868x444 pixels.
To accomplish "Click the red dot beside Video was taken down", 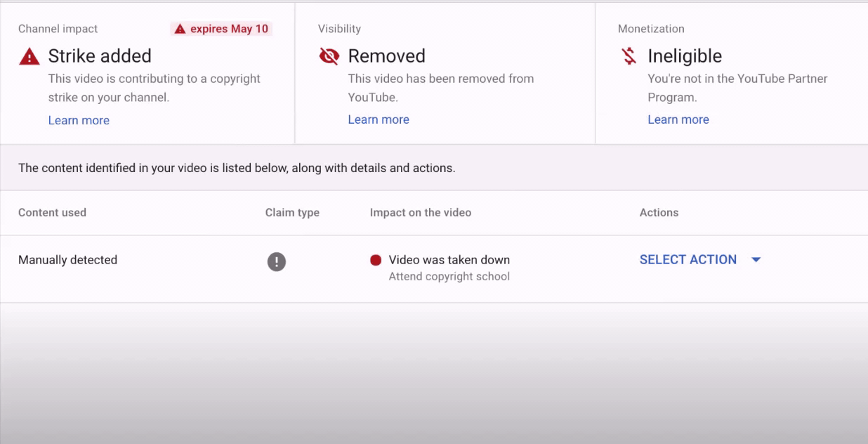I will (376, 260).
